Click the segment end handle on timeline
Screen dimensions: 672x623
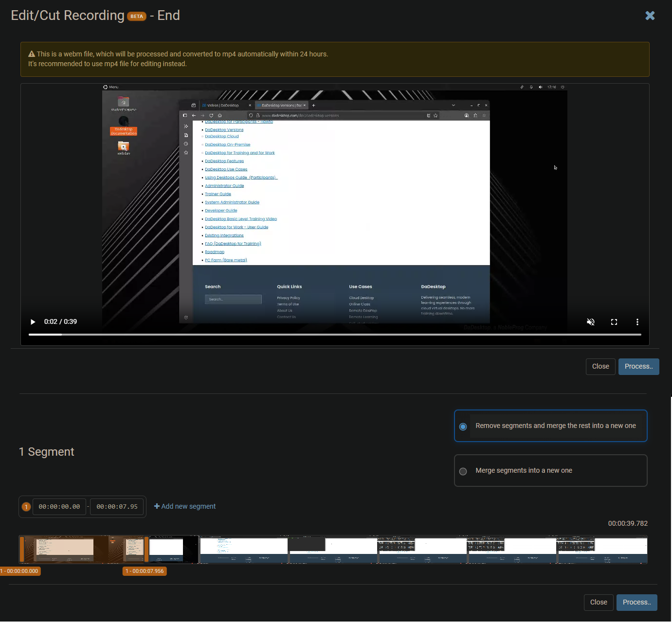(x=146, y=550)
